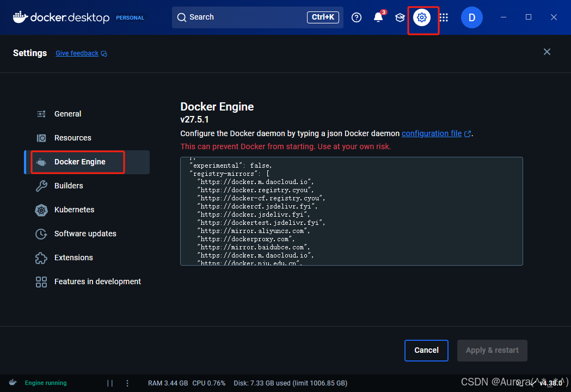
Task: Click the Kubernetes wheel icon
Action: tap(41, 210)
